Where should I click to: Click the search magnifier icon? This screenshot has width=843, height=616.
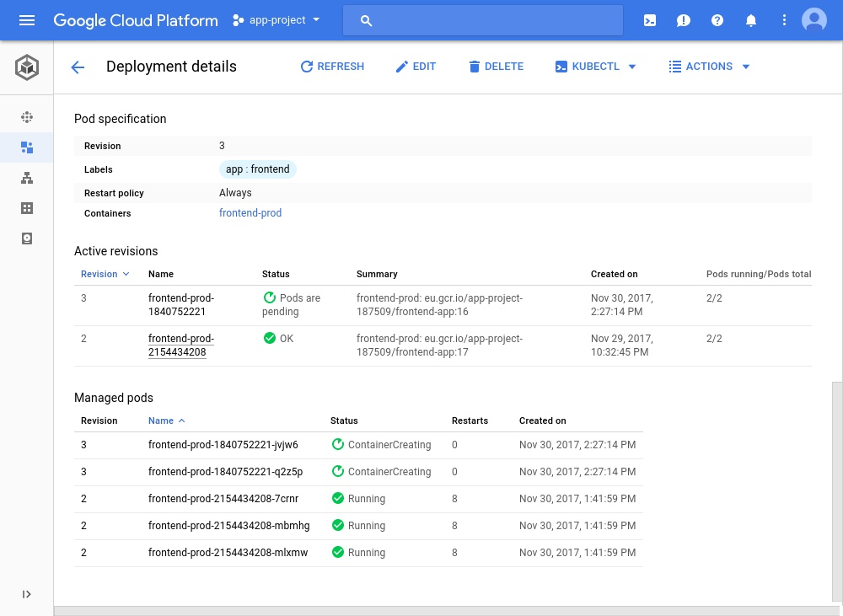coord(366,21)
